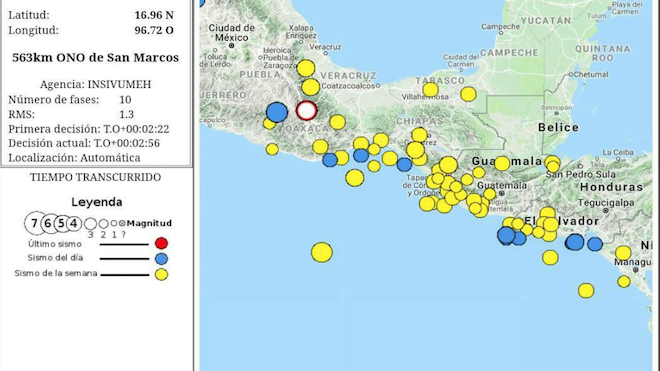Screen dimensions: 660x371
Task: Click the 'TIEMPO TRANSCURRIDO' label
Action: click(96, 177)
